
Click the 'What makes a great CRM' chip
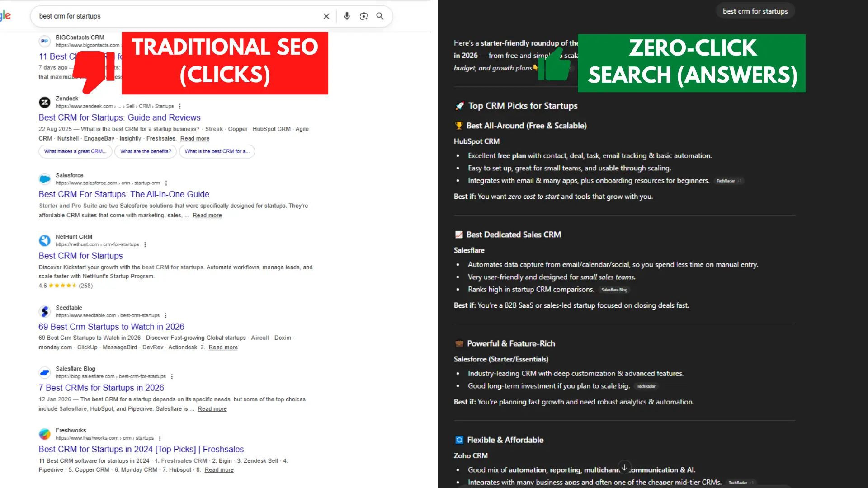pyautogui.click(x=75, y=151)
